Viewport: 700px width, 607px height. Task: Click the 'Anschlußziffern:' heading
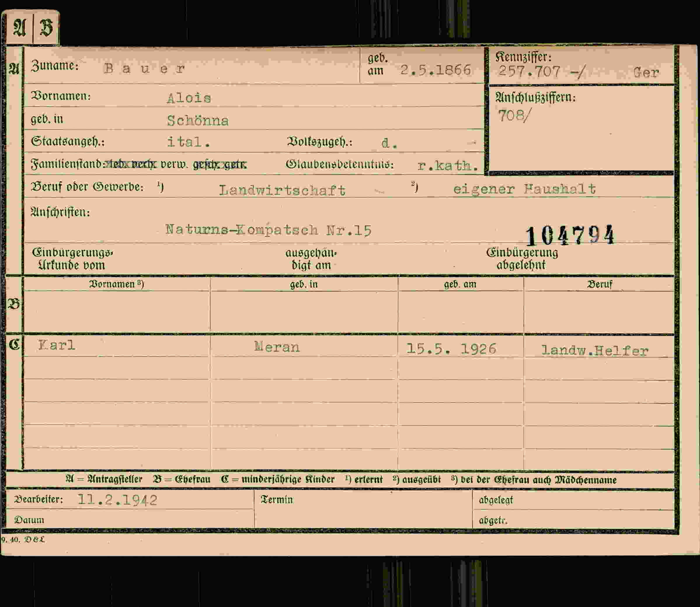(x=536, y=97)
